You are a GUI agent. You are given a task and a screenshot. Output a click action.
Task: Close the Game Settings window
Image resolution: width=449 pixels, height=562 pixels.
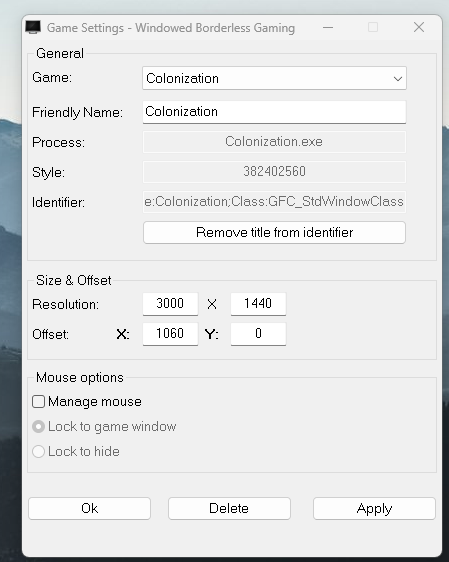[419, 27]
